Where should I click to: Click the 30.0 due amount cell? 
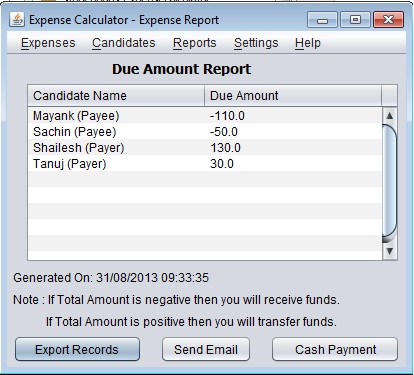[x=293, y=164]
